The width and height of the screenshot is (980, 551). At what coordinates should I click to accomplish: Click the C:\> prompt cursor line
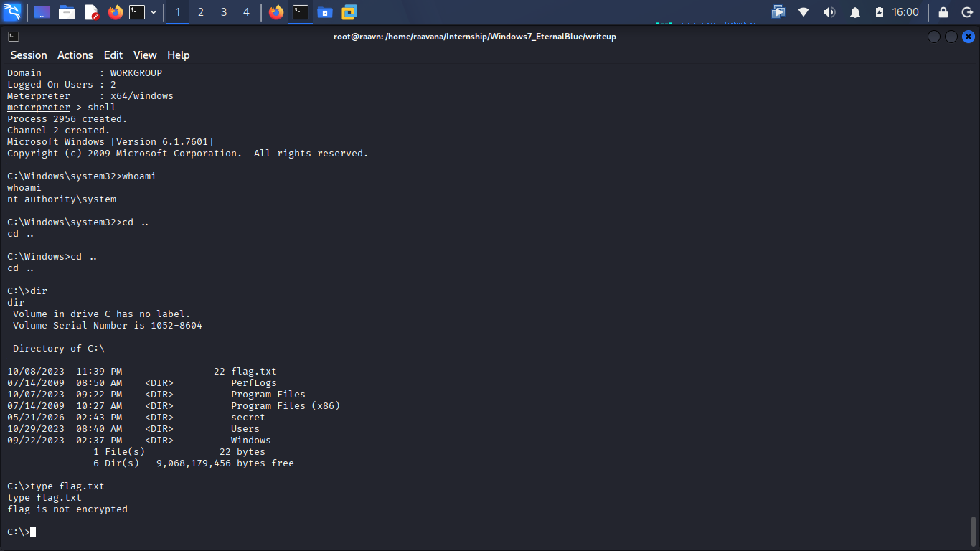[x=22, y=532]
